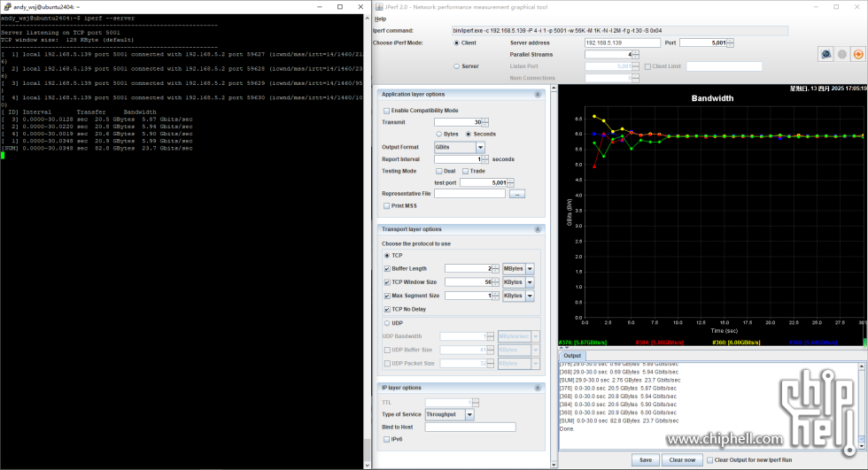
Task: Save the output with Save button
Action: 646,460
